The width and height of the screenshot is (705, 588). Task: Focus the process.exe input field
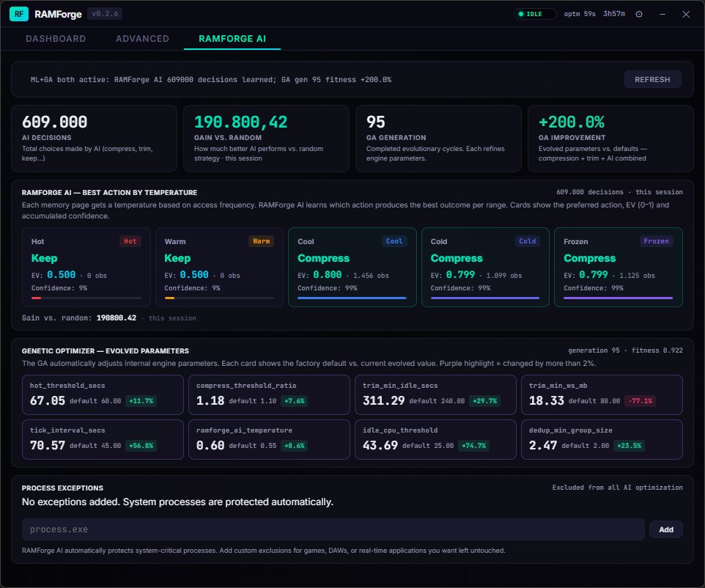click(333, 529)
